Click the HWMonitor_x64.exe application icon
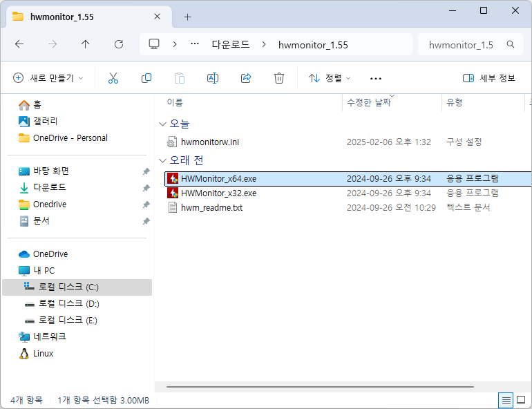The image size is (532, 409). 173,179
